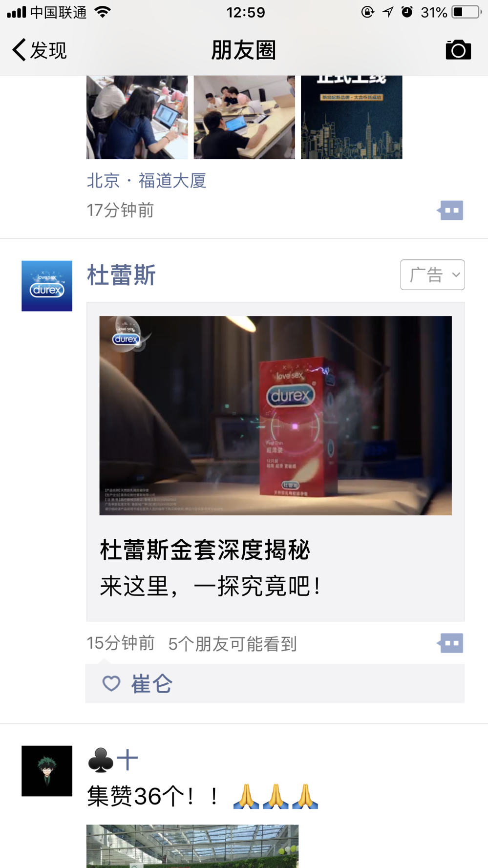Tap the camera icon to post
Viewport: 488px width, 868px height.
458,50
